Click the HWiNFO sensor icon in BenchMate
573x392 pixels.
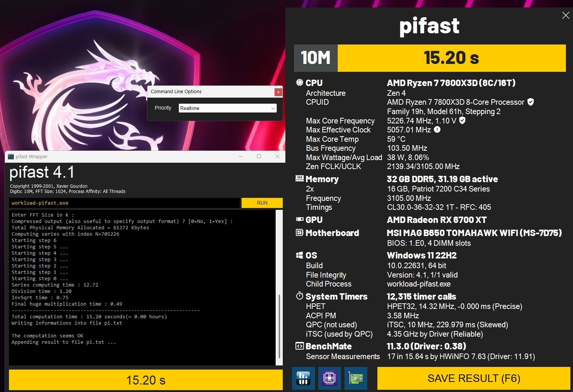(303, 378)
